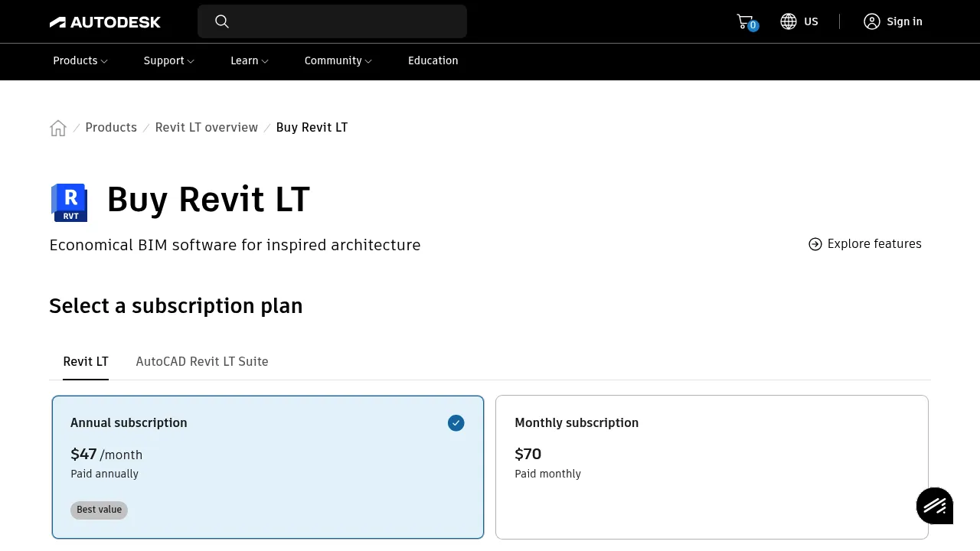Expand the Support menu

tap(169, 61)
